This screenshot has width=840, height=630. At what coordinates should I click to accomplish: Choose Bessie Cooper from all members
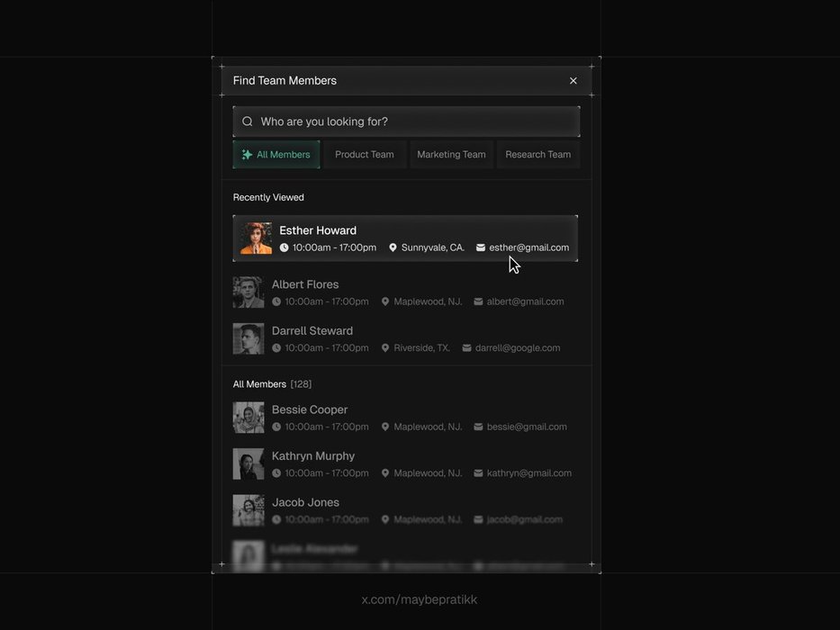pyautogui.click(x=310, y=409)
